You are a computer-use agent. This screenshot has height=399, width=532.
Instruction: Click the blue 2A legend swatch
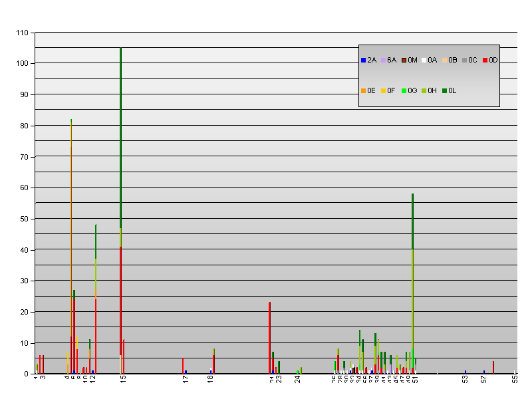pos(363,61)
